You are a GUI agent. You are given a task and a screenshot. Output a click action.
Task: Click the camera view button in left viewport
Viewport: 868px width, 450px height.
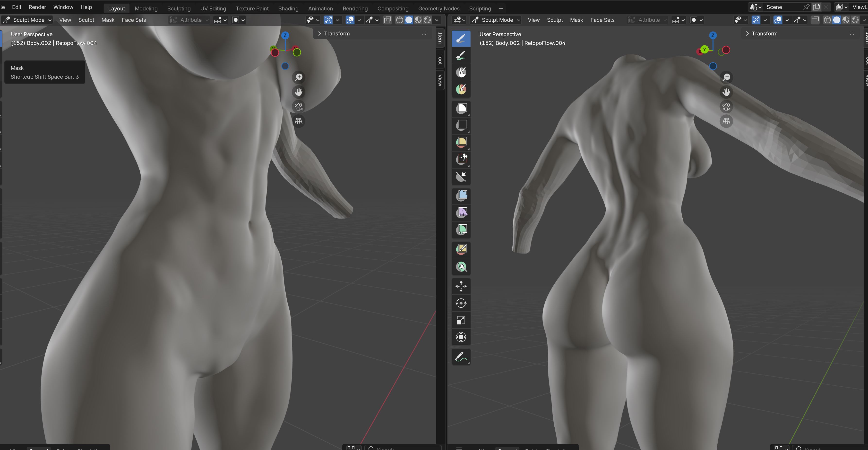(299, 106)
